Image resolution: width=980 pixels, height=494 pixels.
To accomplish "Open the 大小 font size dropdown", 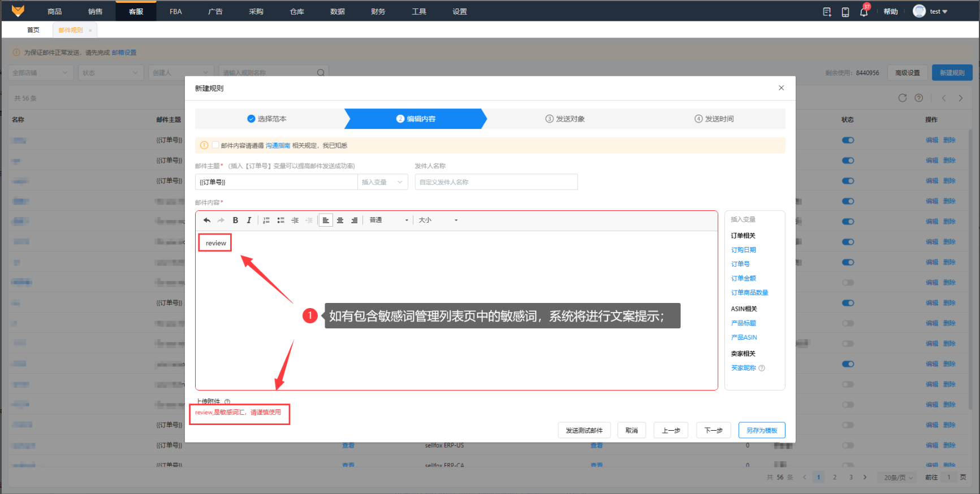I will 438,220.
